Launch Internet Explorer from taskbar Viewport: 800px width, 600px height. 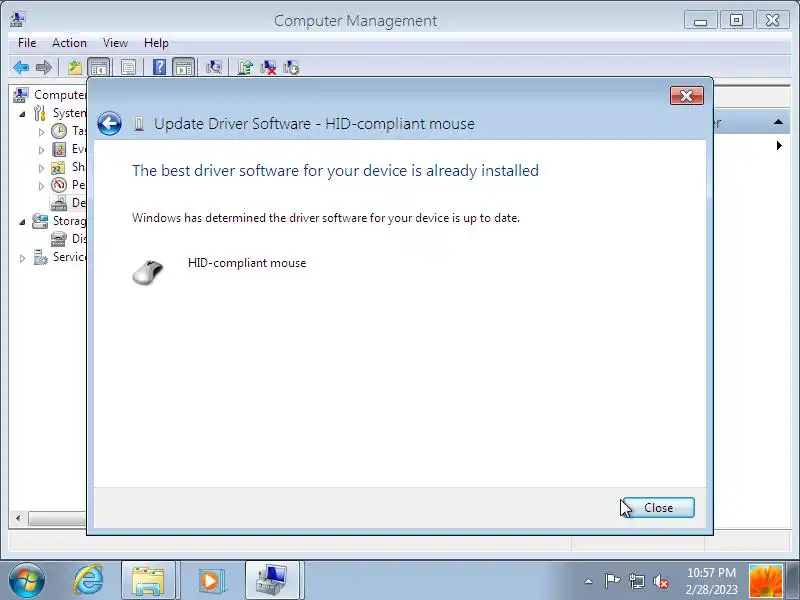88,581
